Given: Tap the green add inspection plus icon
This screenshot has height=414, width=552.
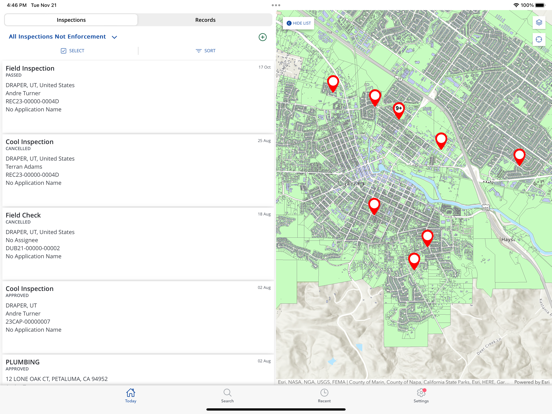Looking at the screenshot, I should click(263, 37).
